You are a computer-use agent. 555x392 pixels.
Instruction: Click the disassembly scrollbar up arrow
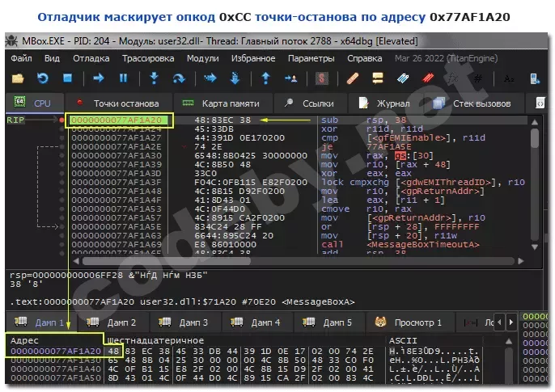535,122
